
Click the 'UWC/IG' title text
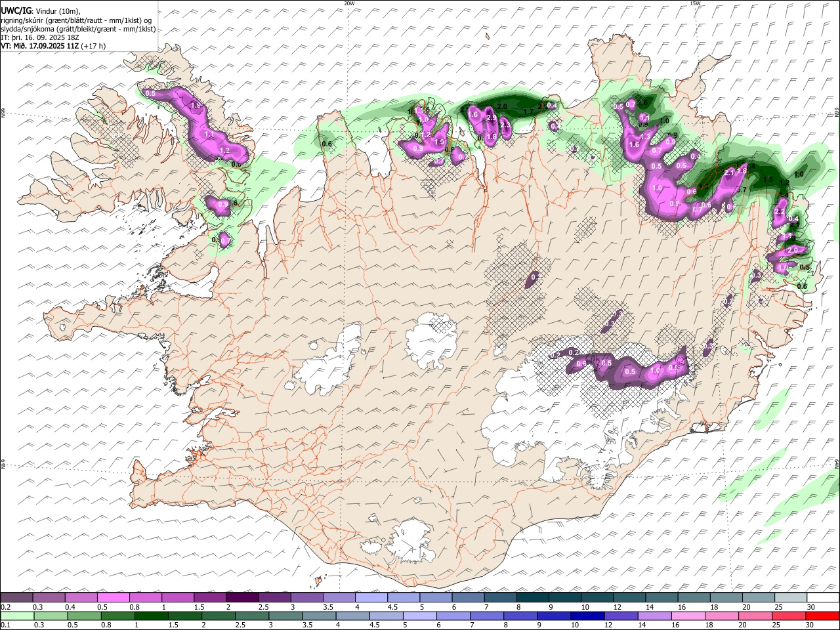16,10
